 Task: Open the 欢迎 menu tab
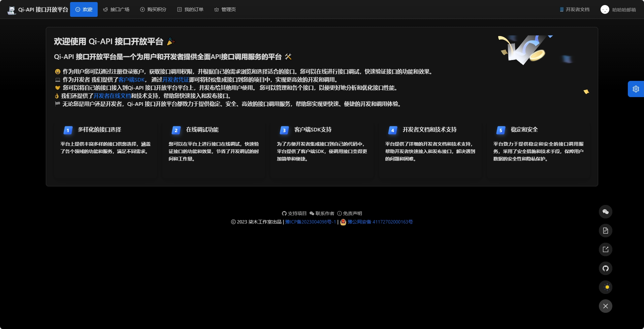pyautogui.click(x=84, y=9)
